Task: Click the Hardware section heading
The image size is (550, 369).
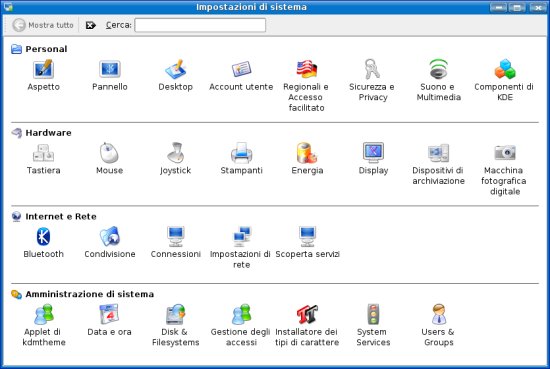Action: pos(48,133)
